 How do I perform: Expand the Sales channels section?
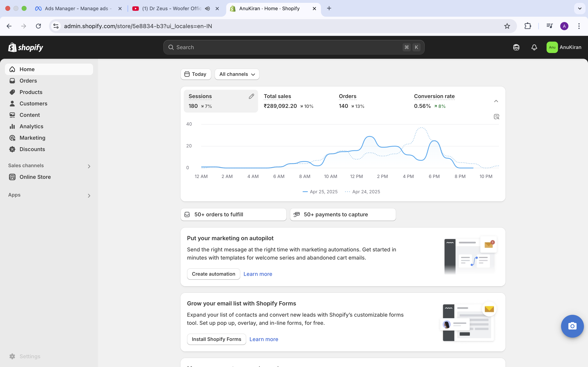89,166
